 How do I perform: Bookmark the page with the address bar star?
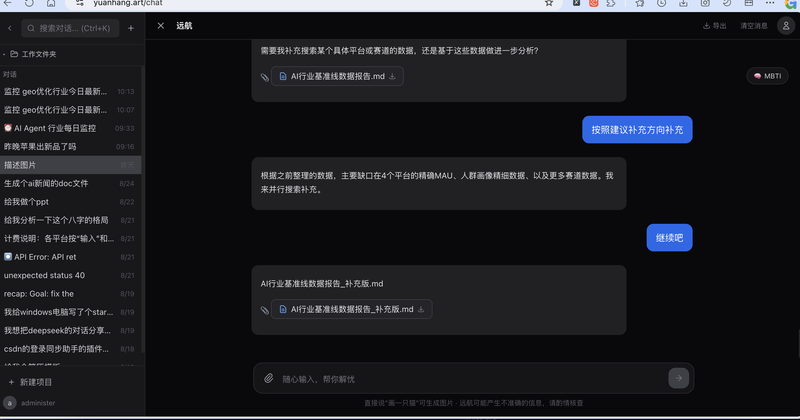click(x=548, y=3)
